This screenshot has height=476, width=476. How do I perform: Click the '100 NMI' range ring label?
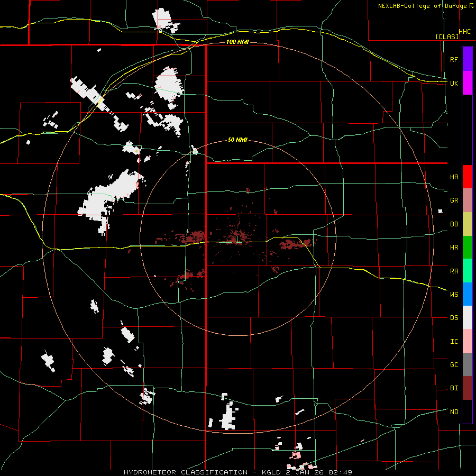[237, 42]
